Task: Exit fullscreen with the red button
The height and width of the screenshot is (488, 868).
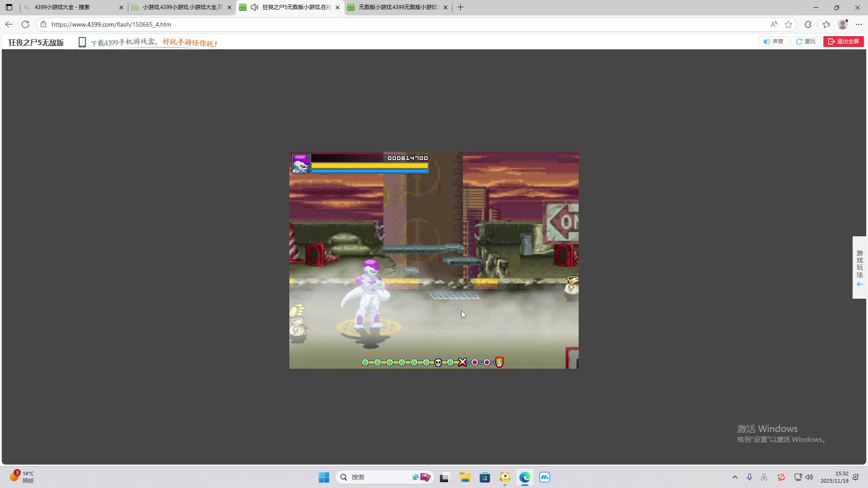Action: pyautogui.click(x=843, y=42)
